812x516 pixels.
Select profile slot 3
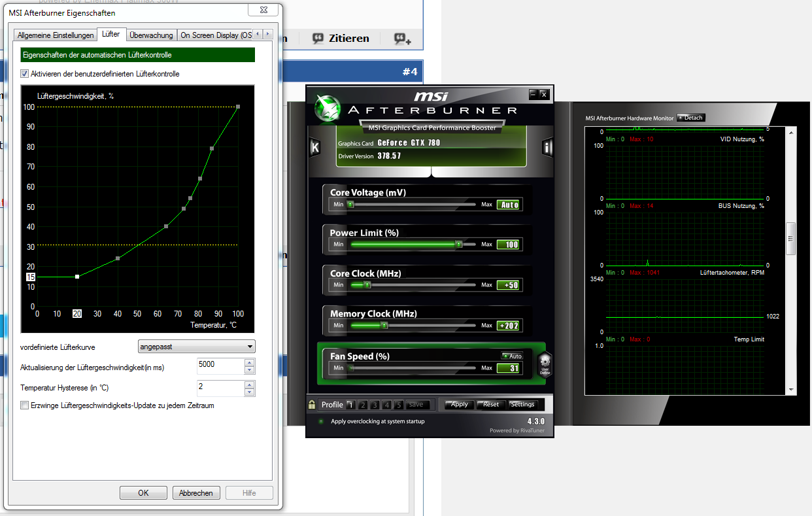[375, 405]
